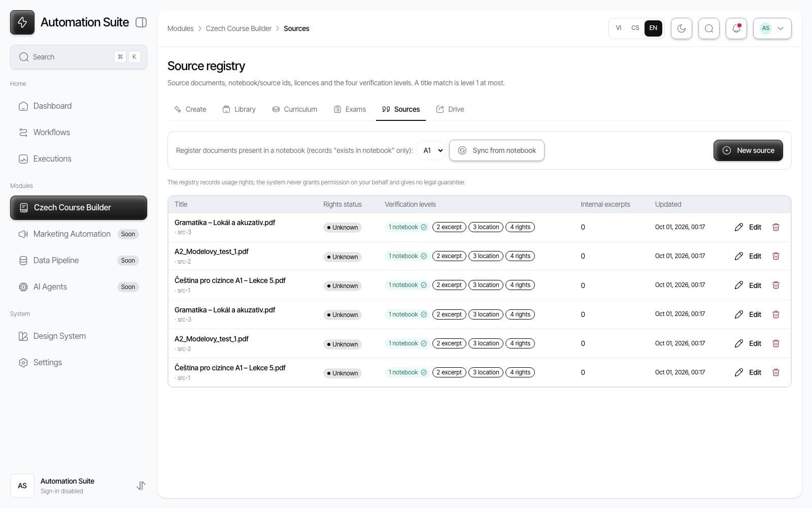Click the Updated column header
Image resolution: width=812 pixels, height=508 pixels.
[x=668, y=204]
